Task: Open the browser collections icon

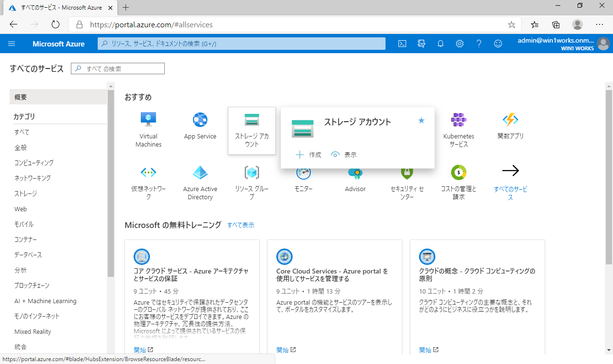Action: coord(556,24)
